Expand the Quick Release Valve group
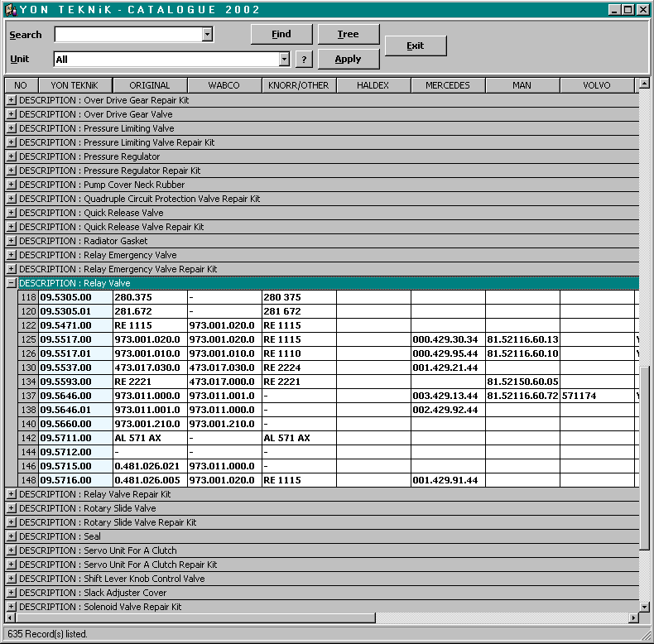The height and width of the screenshot is (644, 654). point(12,213)
